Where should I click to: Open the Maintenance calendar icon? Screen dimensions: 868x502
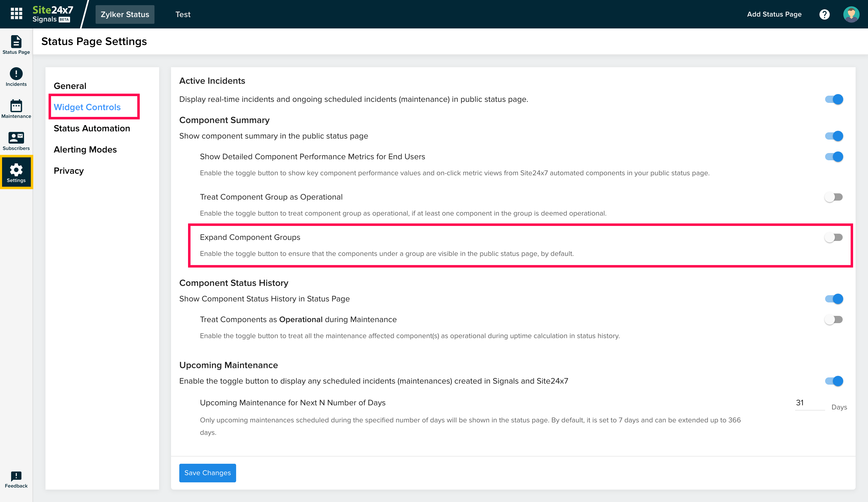[16, 109]
